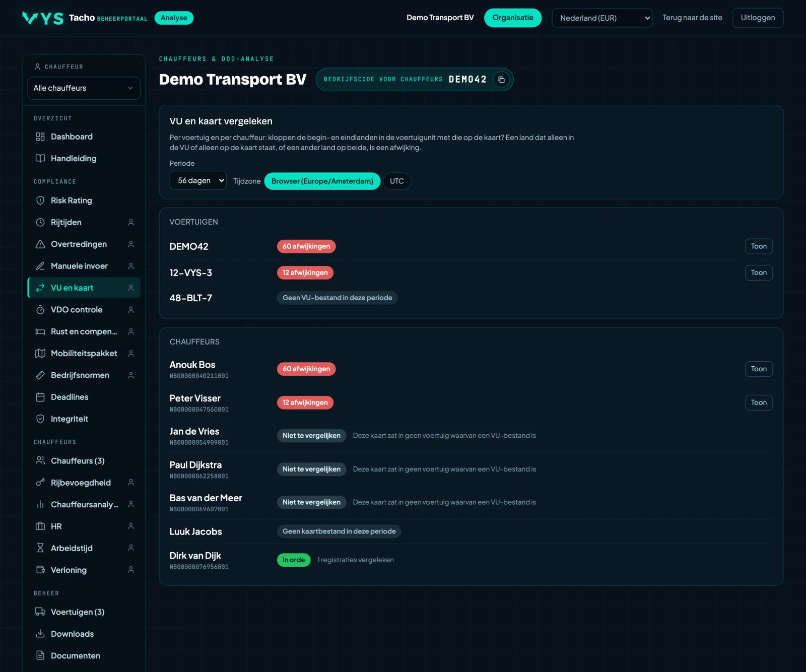Click card number NB00000076956001
The image size is (806, 672).
pyautogui.click(x=199, y=567)
